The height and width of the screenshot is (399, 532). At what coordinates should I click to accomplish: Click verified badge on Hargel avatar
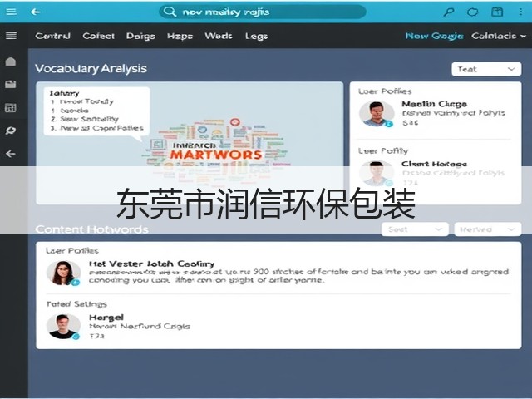[76, 336]
